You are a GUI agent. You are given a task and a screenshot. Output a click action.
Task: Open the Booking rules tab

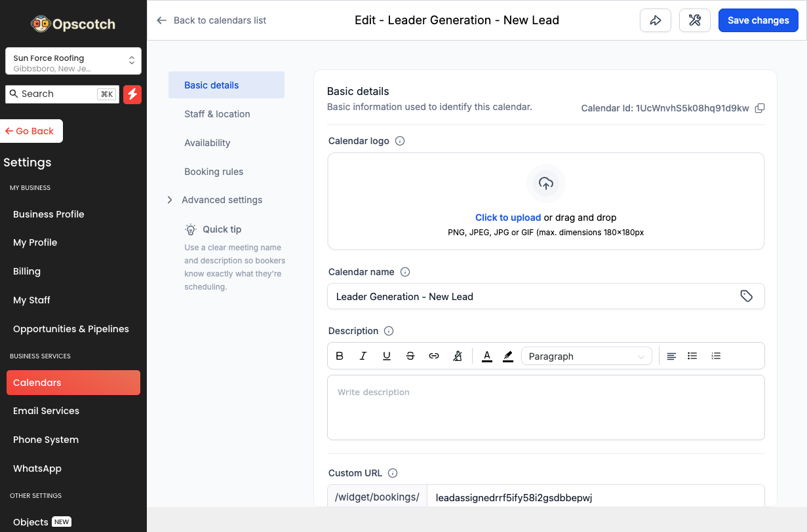coord(214,172)
